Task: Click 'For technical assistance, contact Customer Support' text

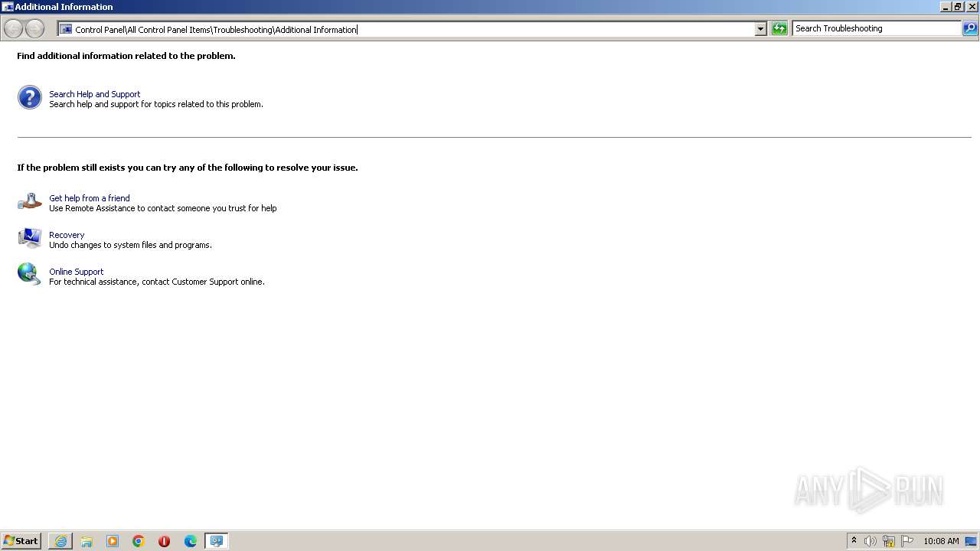Action: [x=157, y=282]
